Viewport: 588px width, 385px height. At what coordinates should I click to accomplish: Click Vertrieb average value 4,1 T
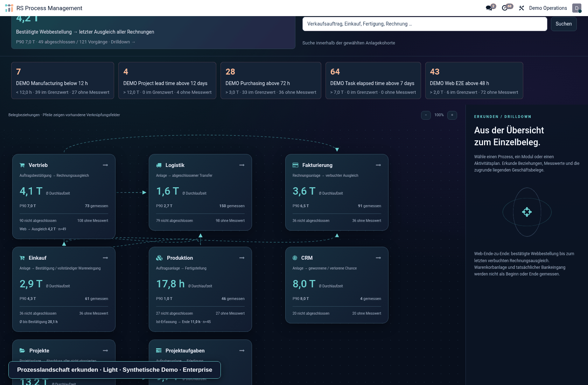point(31,191)
